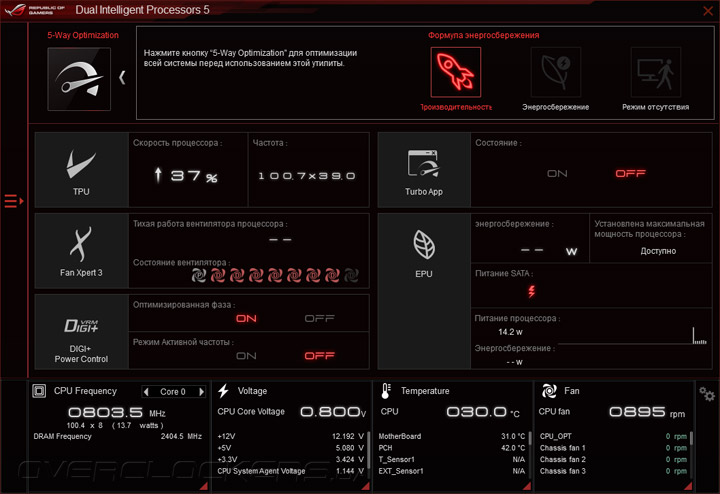The width and height of the screenshot is (720, 494).
Task: Launch the 5-Way Optimization speedometer button
Action: pos(79,79)
